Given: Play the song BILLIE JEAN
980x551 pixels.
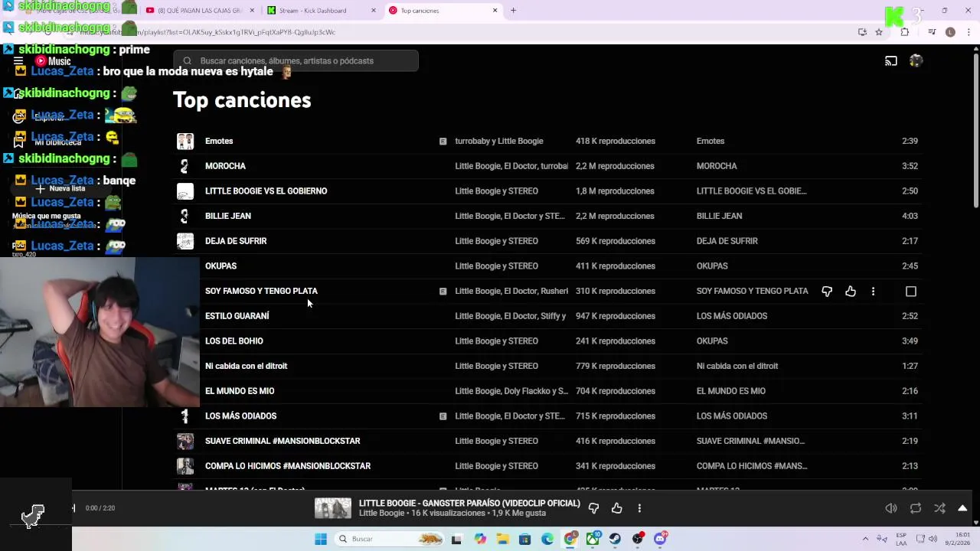Looking at the screenshot, I should [228, 216].
